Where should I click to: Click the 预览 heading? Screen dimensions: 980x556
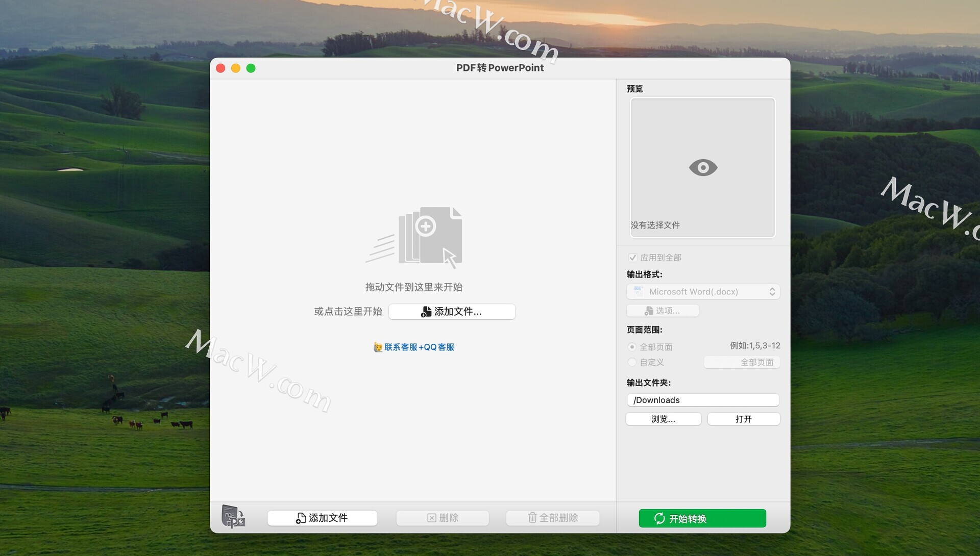tap(635, 89)
